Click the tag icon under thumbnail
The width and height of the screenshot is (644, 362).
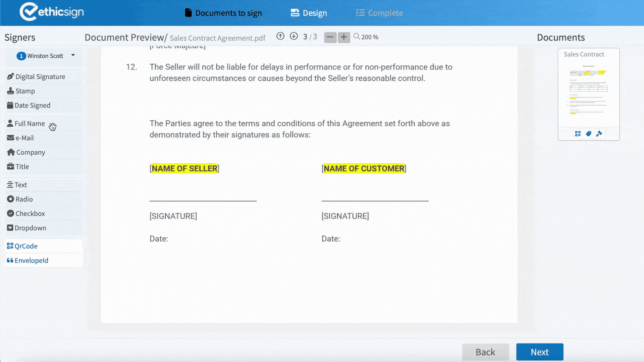coord(588,134)
